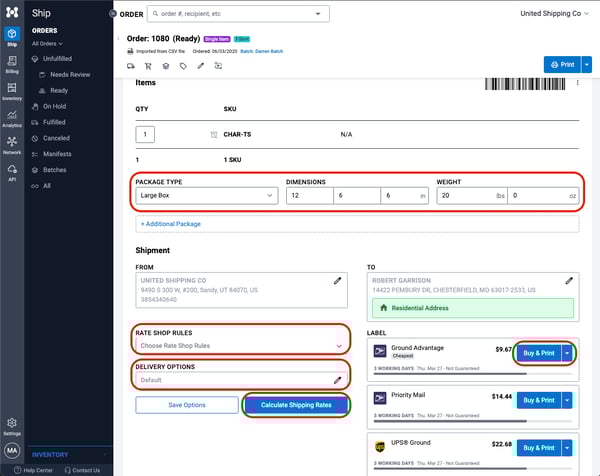Open the Rate Shop Rules dropdown
The width and height of the screenshot is (600, 476).
coord(240,345)
